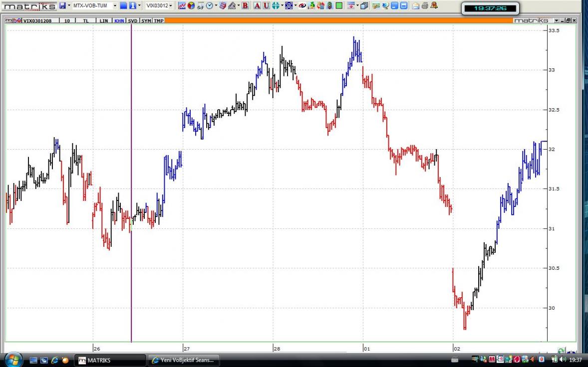Click the underlined U icon in toolbar

(266, 5)
